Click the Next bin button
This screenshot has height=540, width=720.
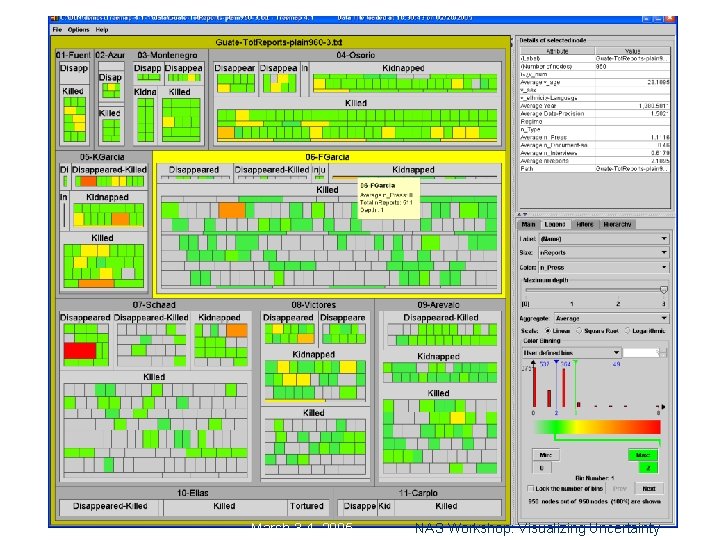coord(648,489)
